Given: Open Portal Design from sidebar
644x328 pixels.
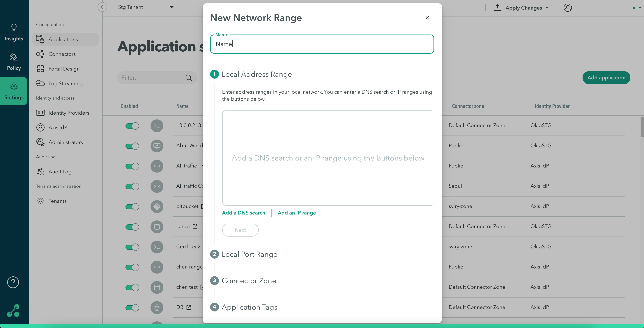Looking at the screenshot, I should [64, 69].
